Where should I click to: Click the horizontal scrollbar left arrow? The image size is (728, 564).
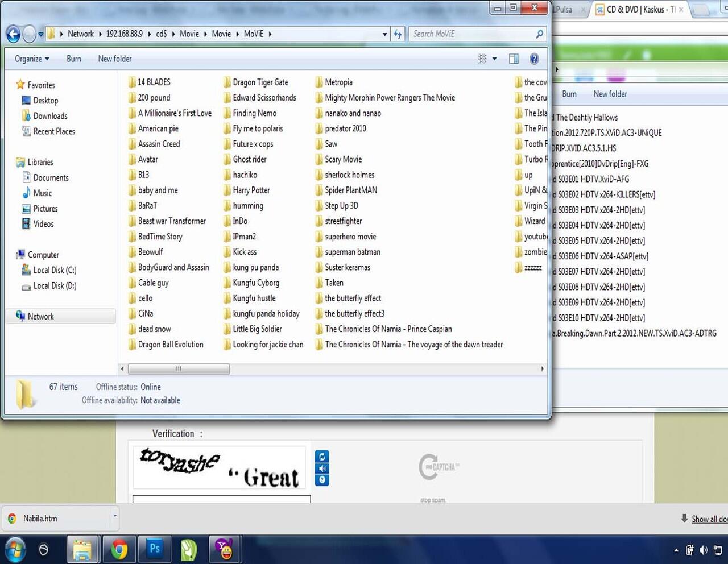(x=122, y=369)
